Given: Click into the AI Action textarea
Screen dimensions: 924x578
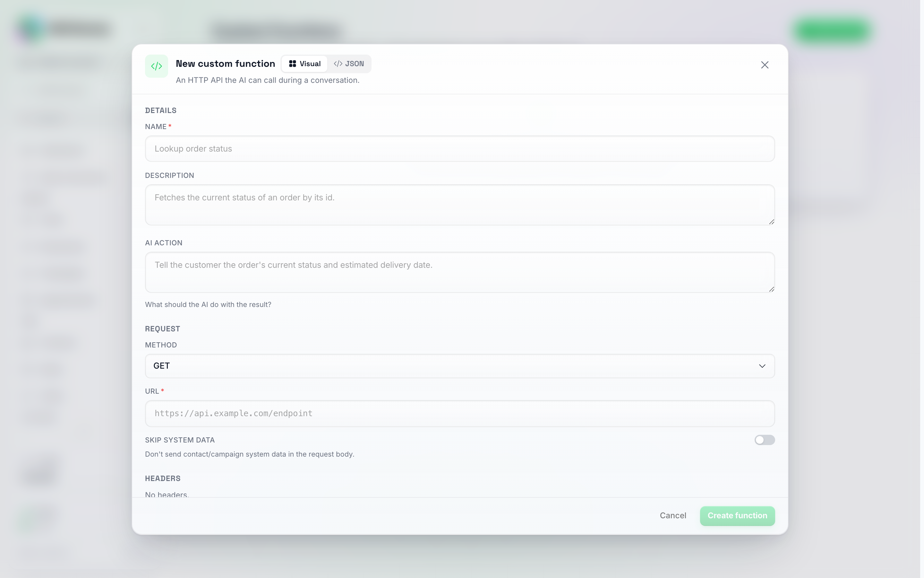Looking at the screenshot, I should (x=460, y=272).
